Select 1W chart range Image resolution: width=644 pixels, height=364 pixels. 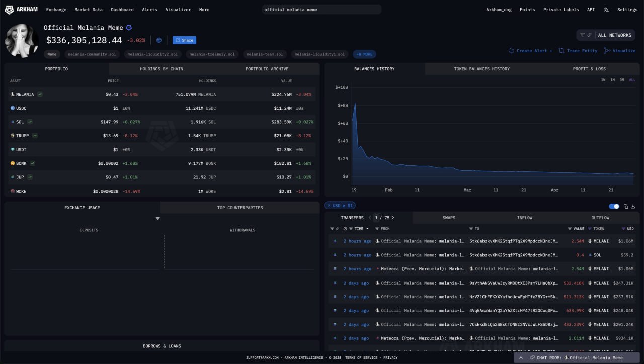(603, 80)
